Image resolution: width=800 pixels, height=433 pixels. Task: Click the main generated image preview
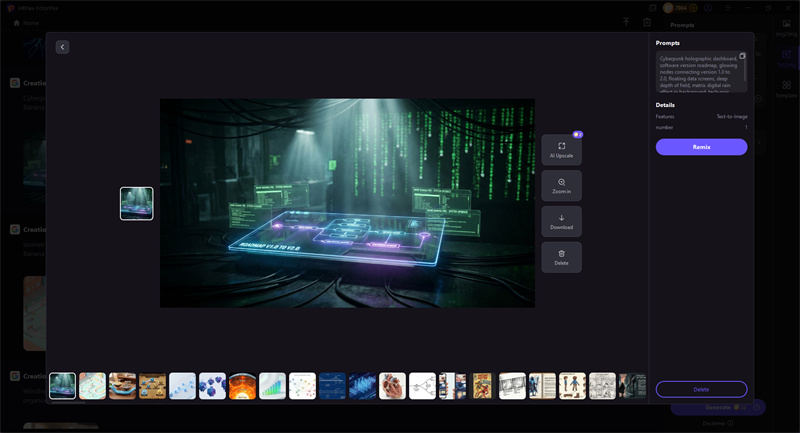(347, 203)
